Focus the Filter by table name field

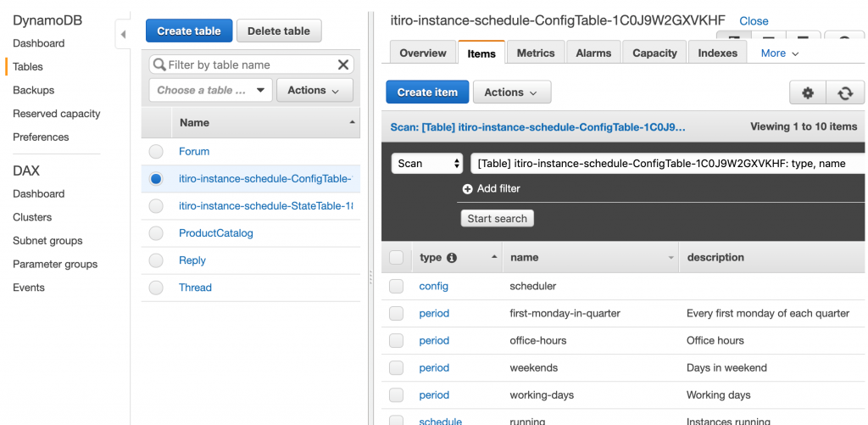pos(250,64)
